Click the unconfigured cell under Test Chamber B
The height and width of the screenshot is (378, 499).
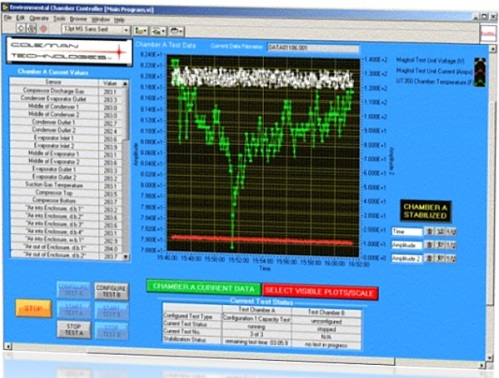click(326, 322)
